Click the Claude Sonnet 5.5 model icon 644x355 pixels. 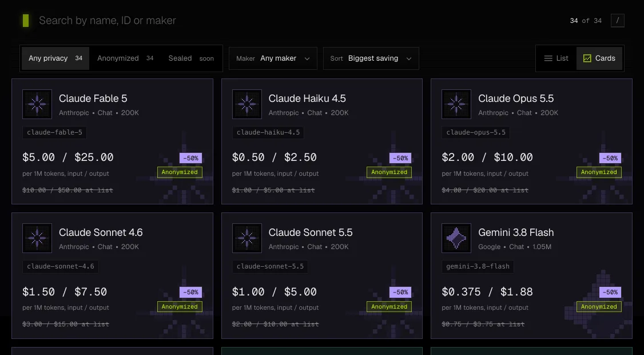coord(247,238)
